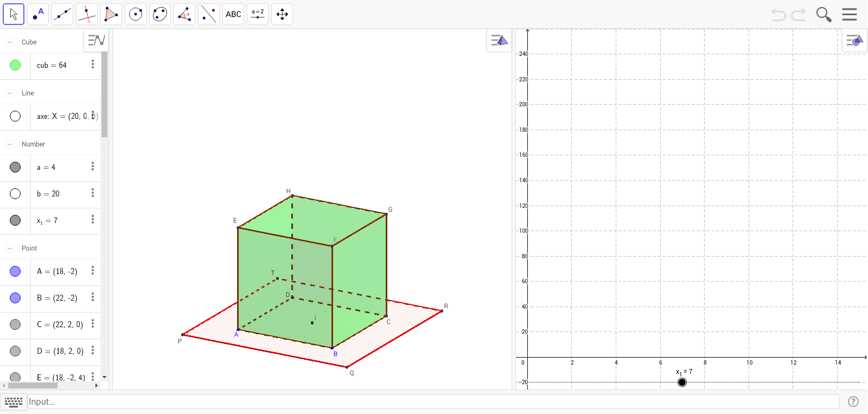Open the main hamburger menu
The width and height of the screenshot is (868, 414).
850,14
